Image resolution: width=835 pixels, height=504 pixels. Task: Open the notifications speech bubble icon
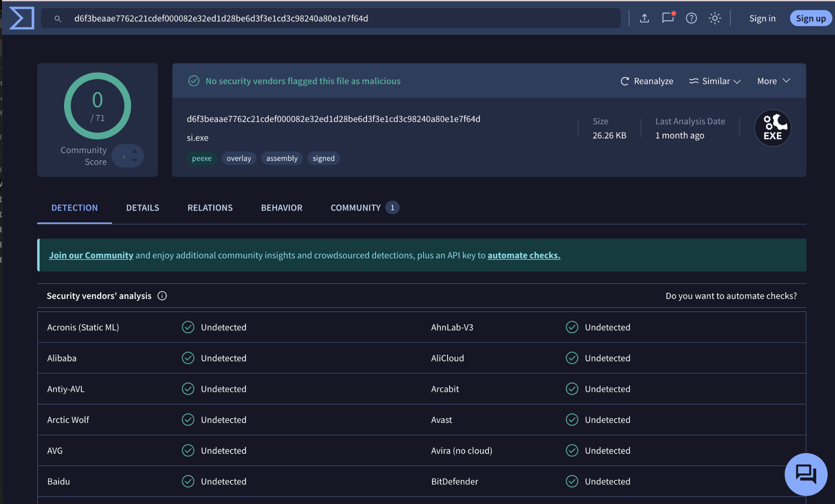(668, 18)
